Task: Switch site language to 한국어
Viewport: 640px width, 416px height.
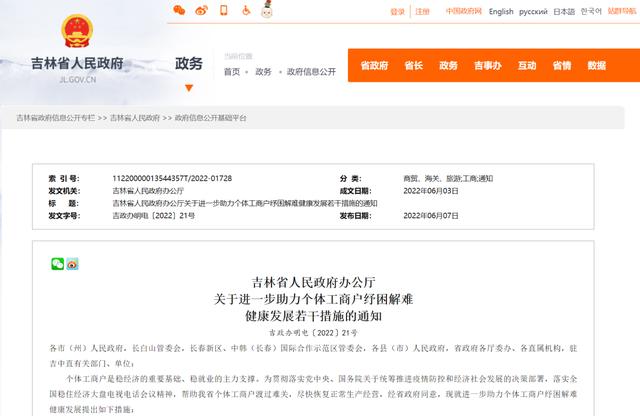Action: [591, 11]
